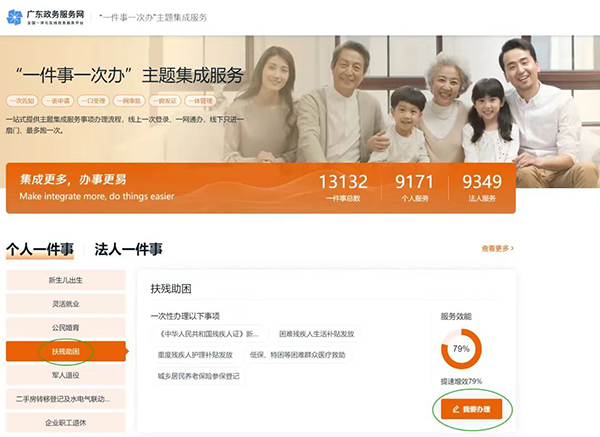This screenshot has width=600, height=437.
Task: Click the banner heading "一件事一次办"主题集成服务
Action: (129, 75)
